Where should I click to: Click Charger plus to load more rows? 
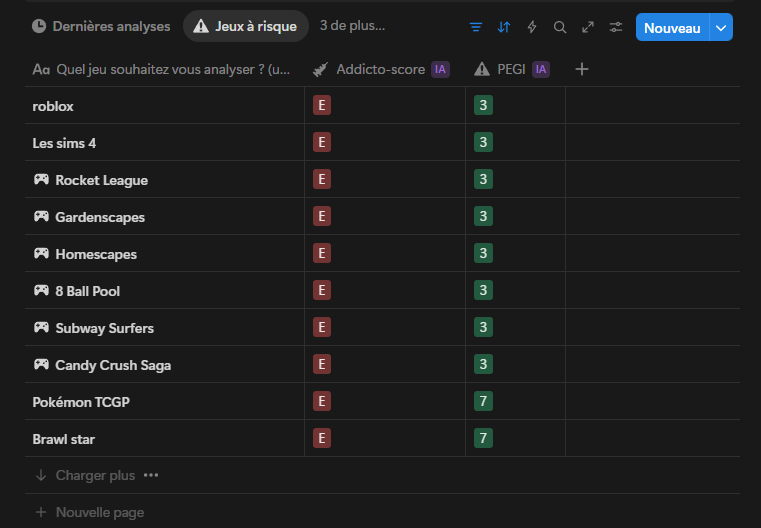tap(94, 476)
